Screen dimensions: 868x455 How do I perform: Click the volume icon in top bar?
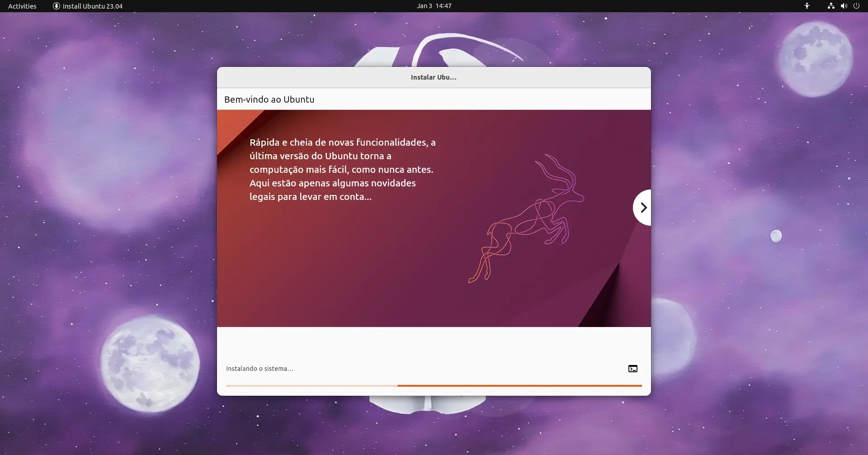coord(844,6)
